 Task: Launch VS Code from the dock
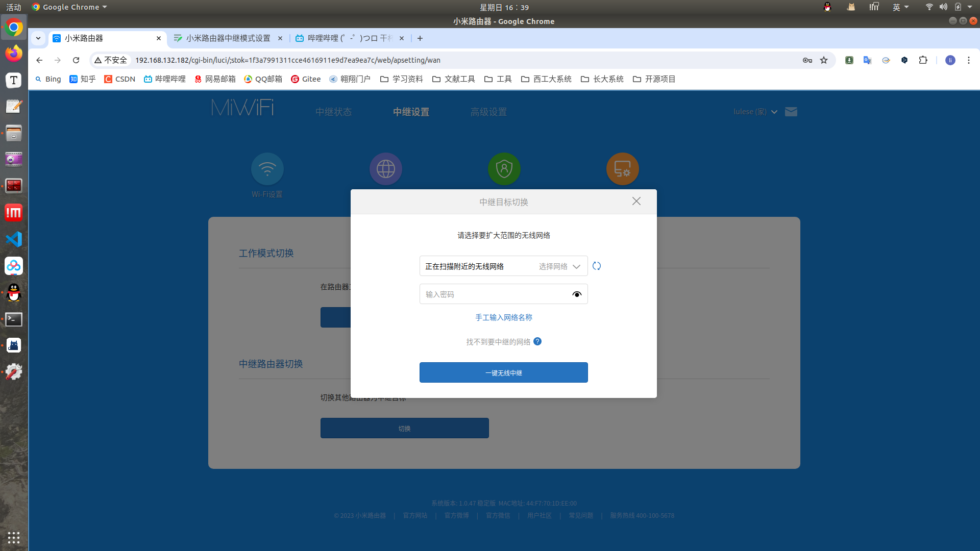pyautogui.click(x=14, y=239)
